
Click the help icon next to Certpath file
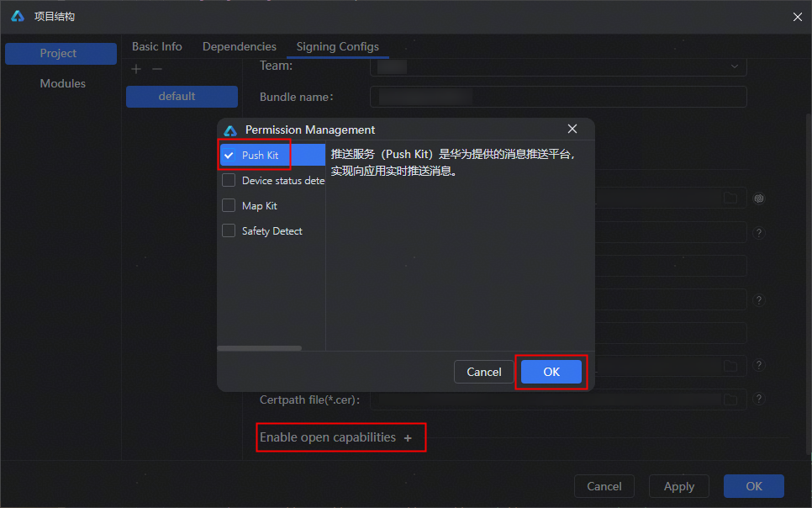759,400
